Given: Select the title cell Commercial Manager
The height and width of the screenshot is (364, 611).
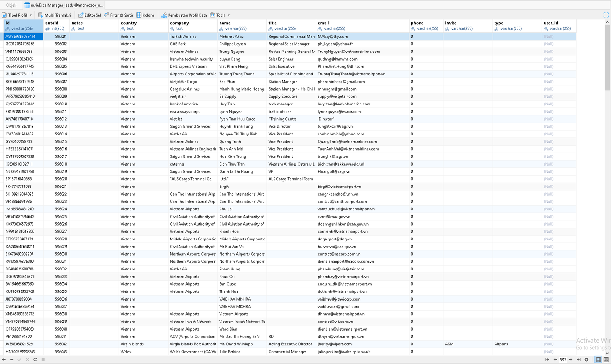Looking at the screenshot, I should (291, 352).
